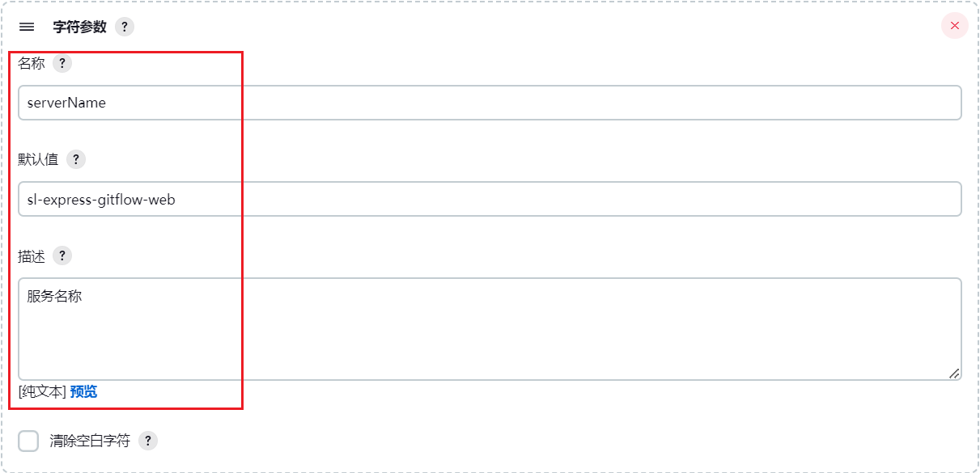This screenshot has width=980, height=473.
Task: Click the 清除空白字符 label text
Action: coord(90,441)
